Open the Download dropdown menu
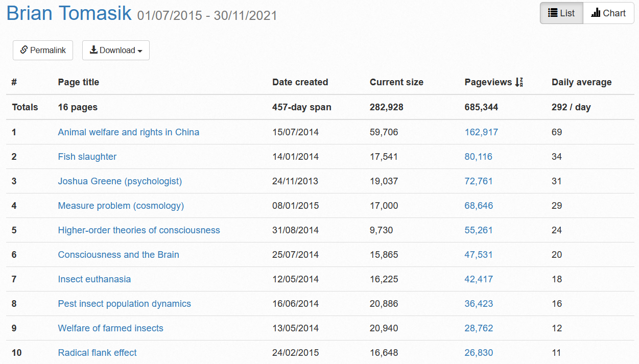Screen dimensions: 639x364 tap(116, 50)
